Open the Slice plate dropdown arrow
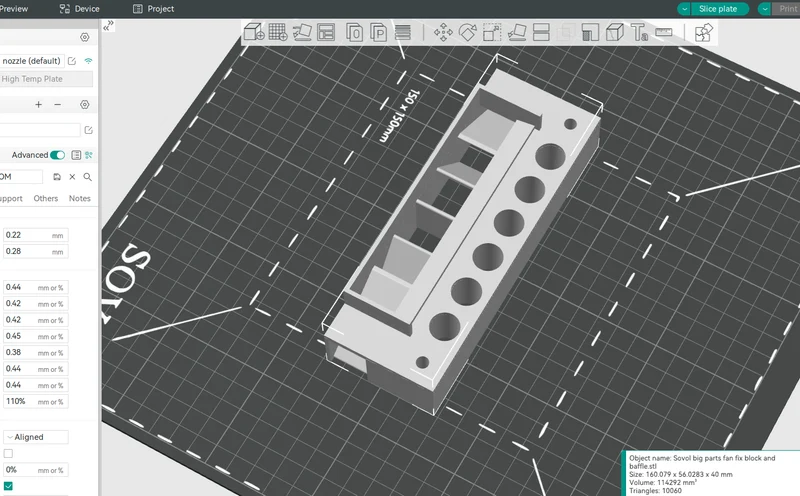The image size is (800, 496). (x=684, y=9)
